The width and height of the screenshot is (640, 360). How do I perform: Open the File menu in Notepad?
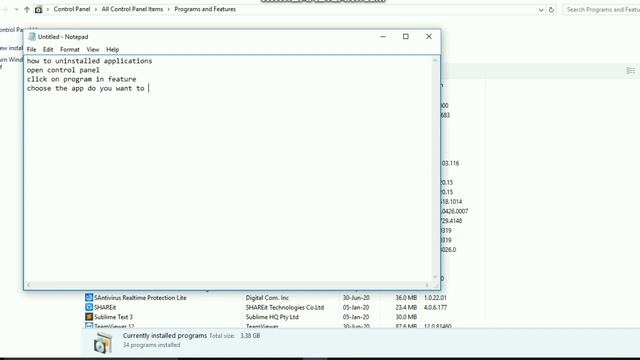coord(31,49)
